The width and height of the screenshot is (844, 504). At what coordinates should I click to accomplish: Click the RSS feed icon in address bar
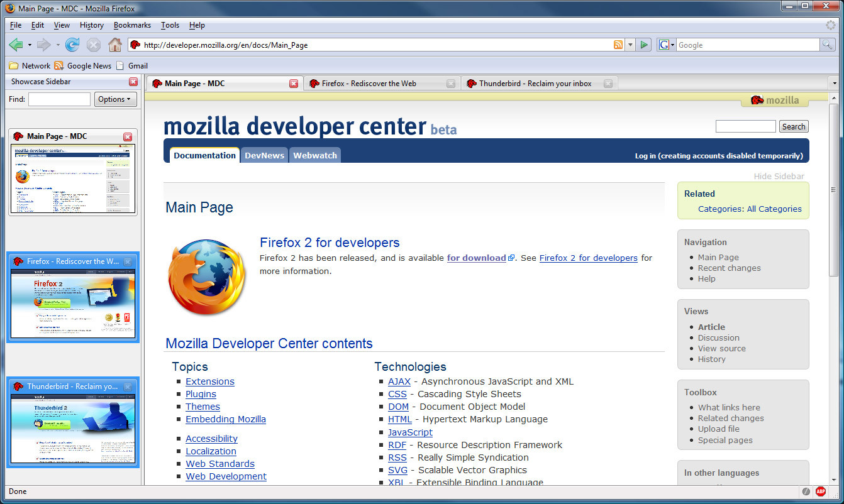click(x=618, y=45)
